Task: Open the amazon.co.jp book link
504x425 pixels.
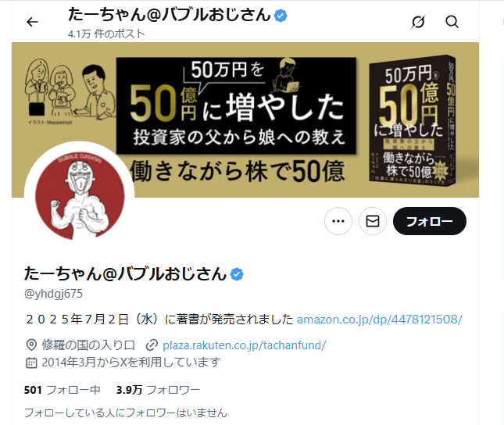Action: [x=379, y=320]
